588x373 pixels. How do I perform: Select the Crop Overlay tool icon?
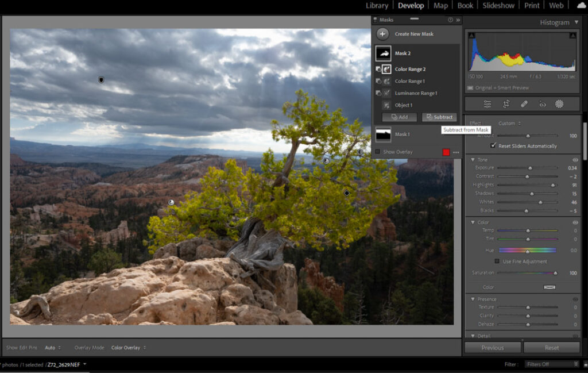coord(506,105)
